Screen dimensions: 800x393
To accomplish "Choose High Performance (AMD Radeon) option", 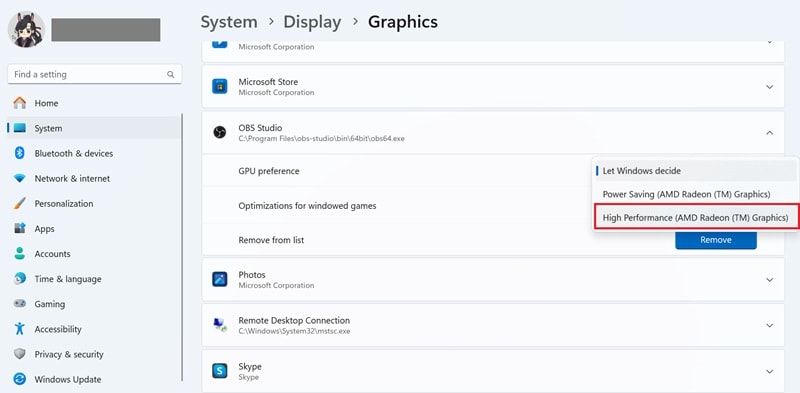I will click(696, 218).
